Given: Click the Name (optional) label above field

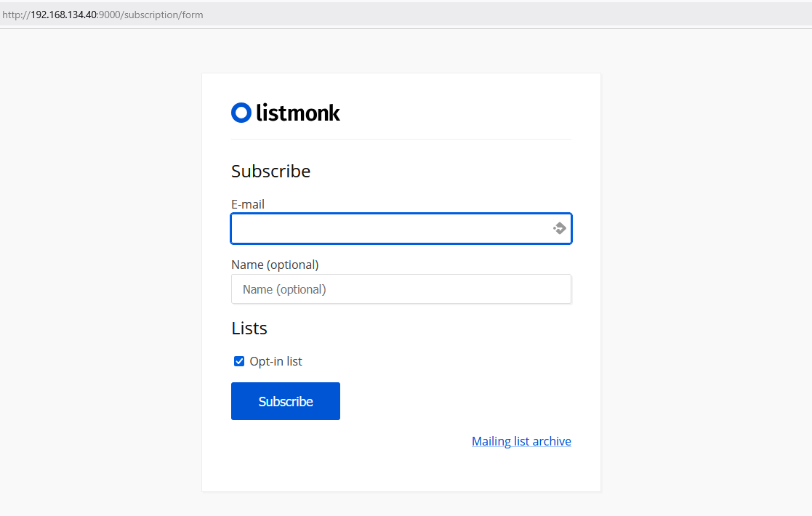Looking at the screenshot, I should click(x=275, y=265).
